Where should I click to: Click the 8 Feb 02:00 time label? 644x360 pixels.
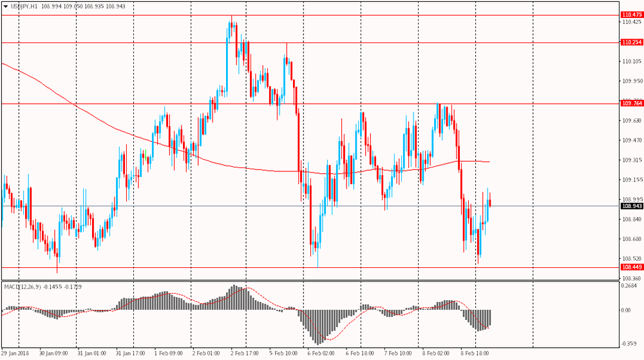click(436, 354)
